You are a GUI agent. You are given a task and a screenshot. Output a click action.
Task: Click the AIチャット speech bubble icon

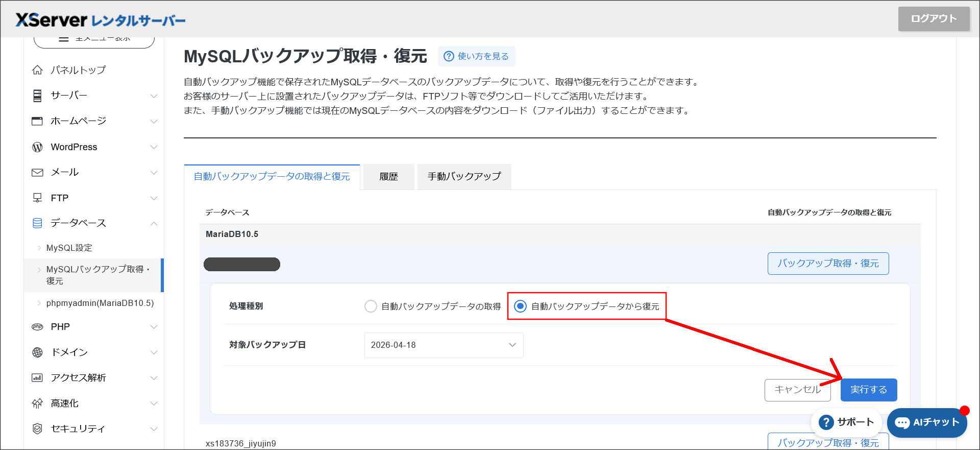(902, 423)
